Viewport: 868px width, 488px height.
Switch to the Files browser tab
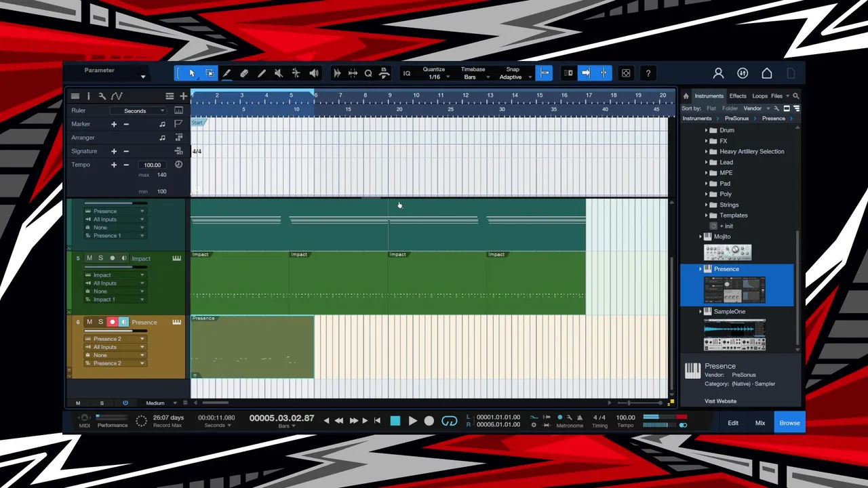point(776,96)
